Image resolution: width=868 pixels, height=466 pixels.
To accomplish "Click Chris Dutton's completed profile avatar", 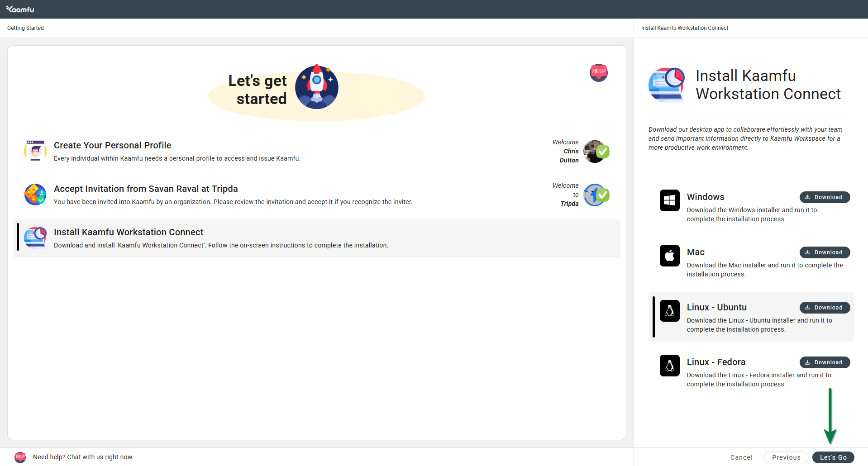I will (x=596, y=152).
